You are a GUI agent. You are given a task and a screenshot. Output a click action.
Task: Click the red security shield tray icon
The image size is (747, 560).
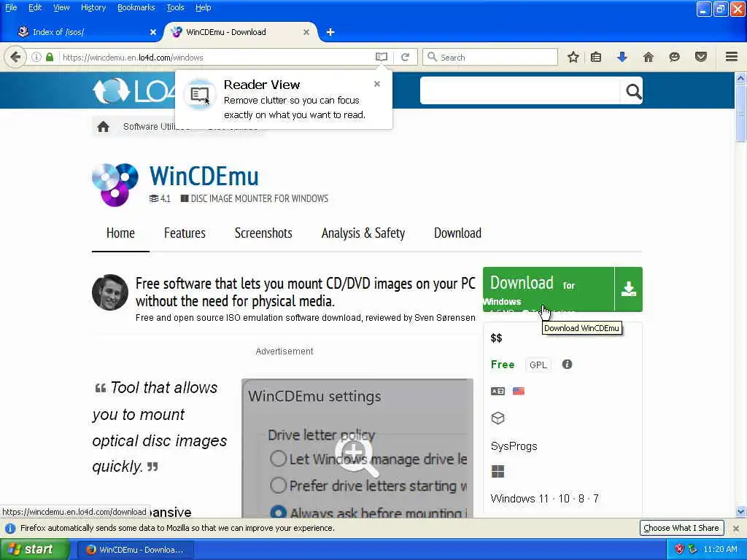(679, 549)
